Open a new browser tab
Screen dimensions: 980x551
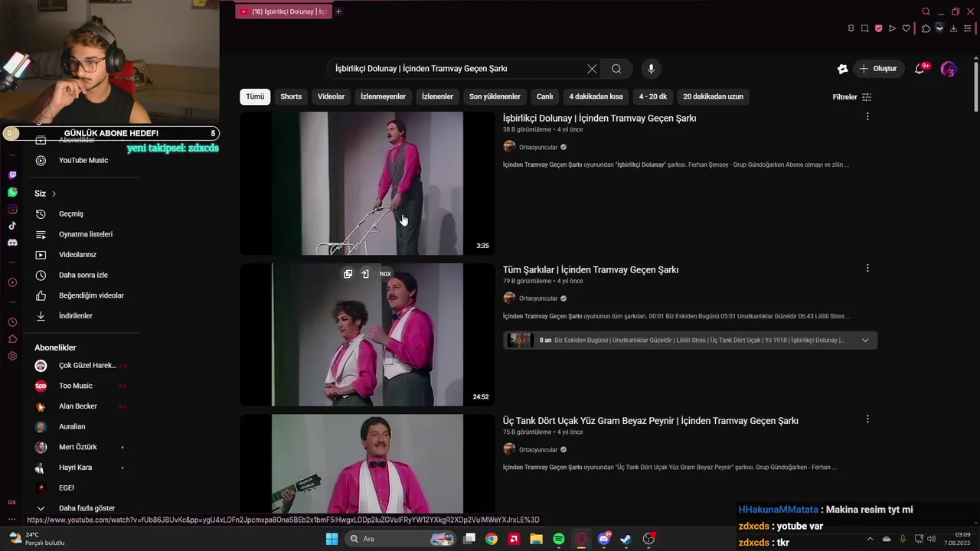(x=338, y=11)
